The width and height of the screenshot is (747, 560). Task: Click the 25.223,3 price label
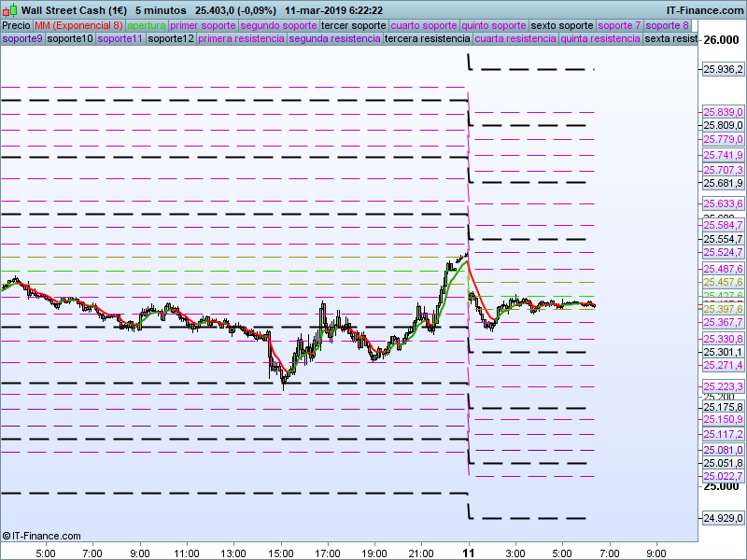pos(723,386)
